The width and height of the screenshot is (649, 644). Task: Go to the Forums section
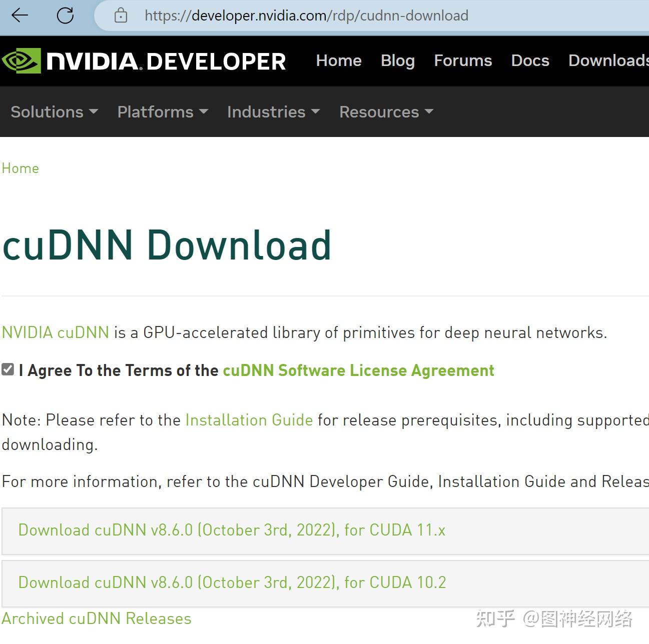coord(462,60)
